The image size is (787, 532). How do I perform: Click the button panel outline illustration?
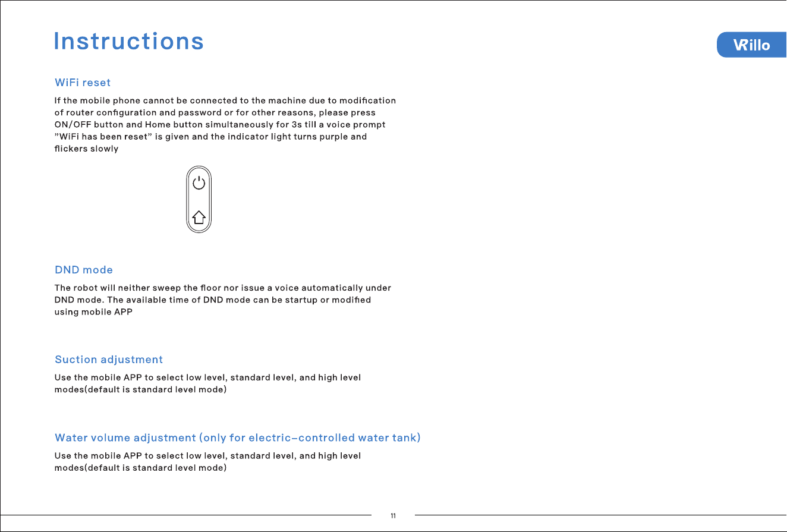(199, 200)
